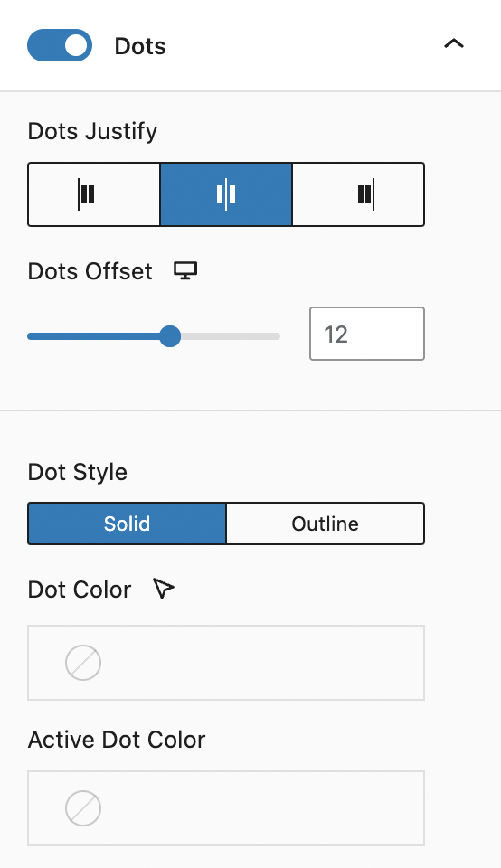Open the Dot Color picker box
This screenshot has width=501, height=868.
click(x=226, y=663)
